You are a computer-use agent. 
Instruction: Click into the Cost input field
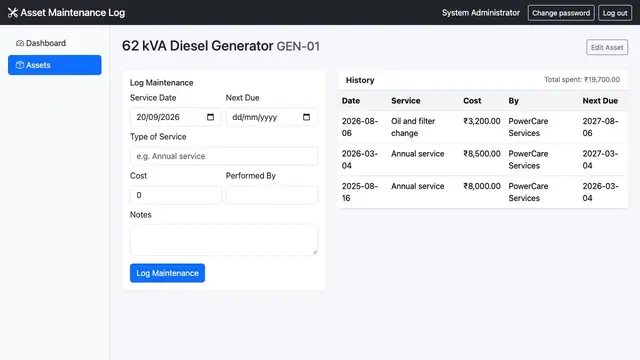(x=176, y=195)
